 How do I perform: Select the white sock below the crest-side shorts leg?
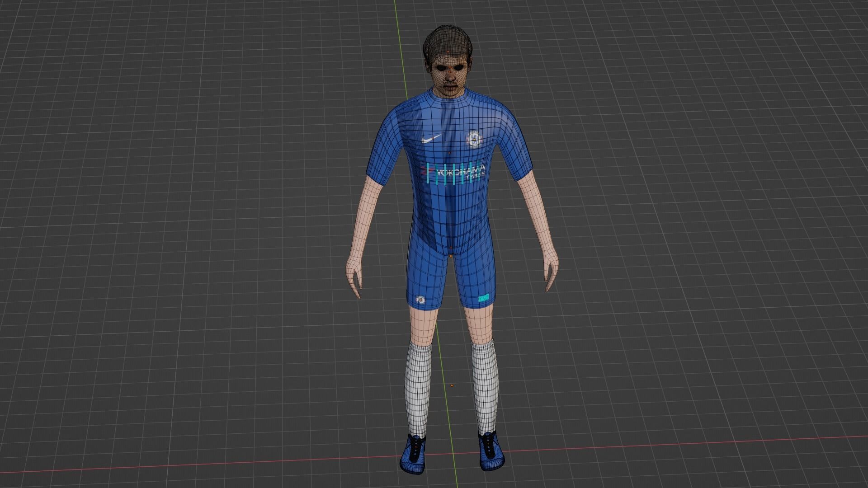click(x=418, y=389)
